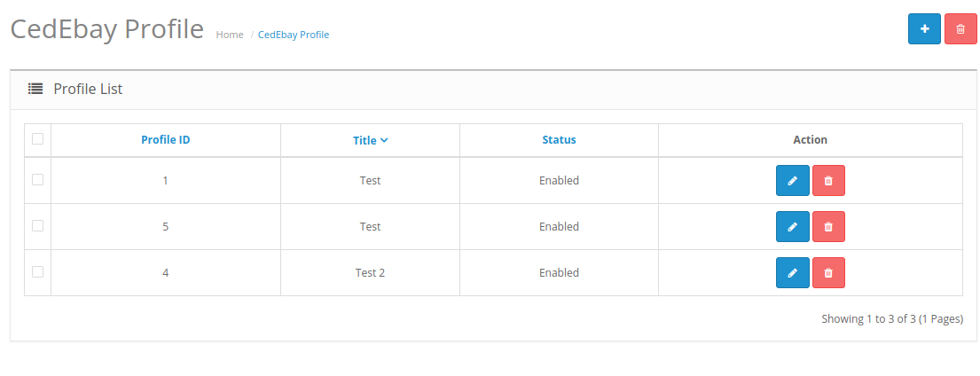Sort table by Status column

tap(559, 140)
